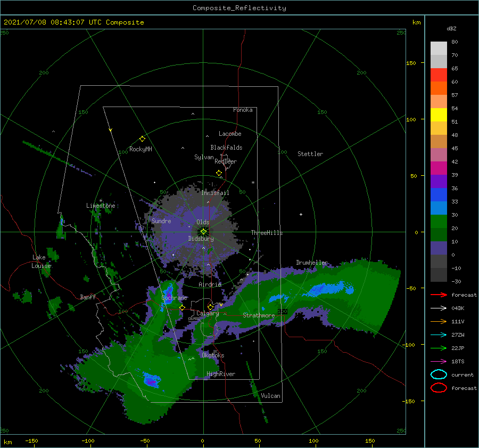Click the yellow diamond marker above Calgary label

point(210,307)
